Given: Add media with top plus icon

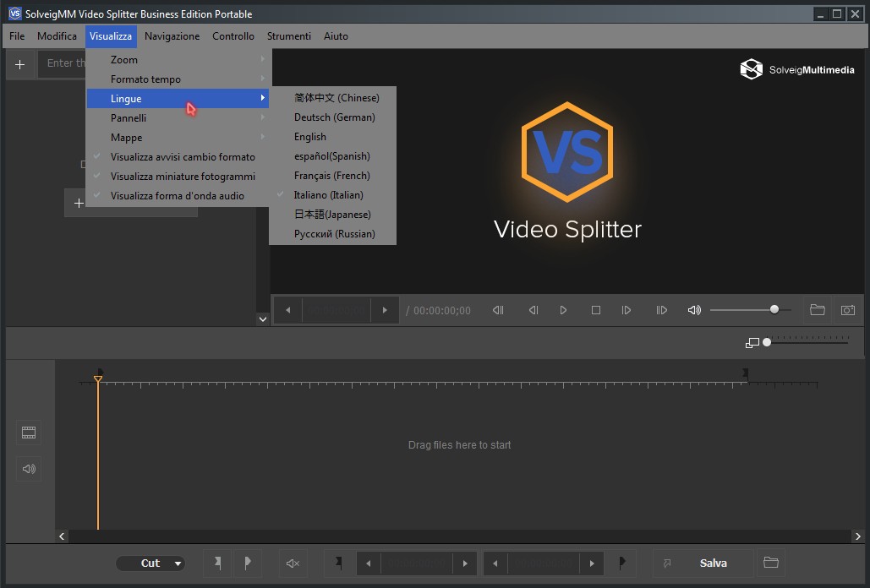Looking at the screenshot, I should (20, 64).
